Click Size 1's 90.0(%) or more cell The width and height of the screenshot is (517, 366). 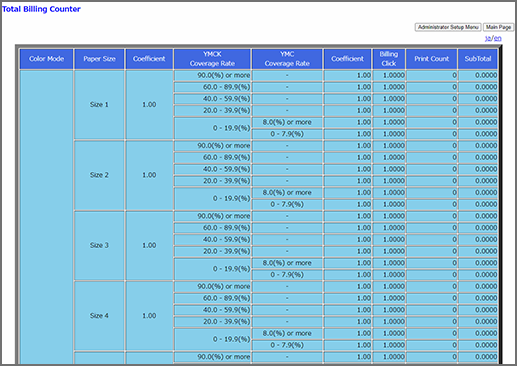pyautogui.click(x=212, y=75)
